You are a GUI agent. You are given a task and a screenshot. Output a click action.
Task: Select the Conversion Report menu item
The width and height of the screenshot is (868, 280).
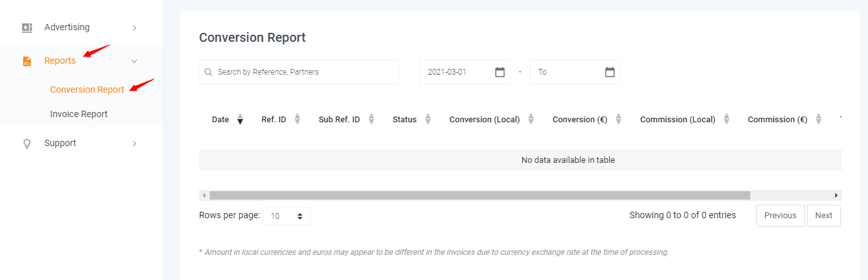87,89
